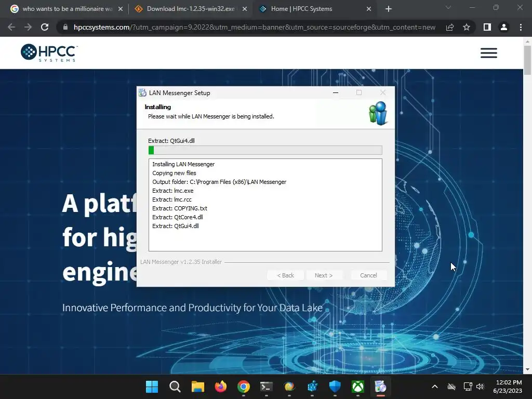Click the HPCC Systems logo
532x399 pixels.
tap(49, 53)
